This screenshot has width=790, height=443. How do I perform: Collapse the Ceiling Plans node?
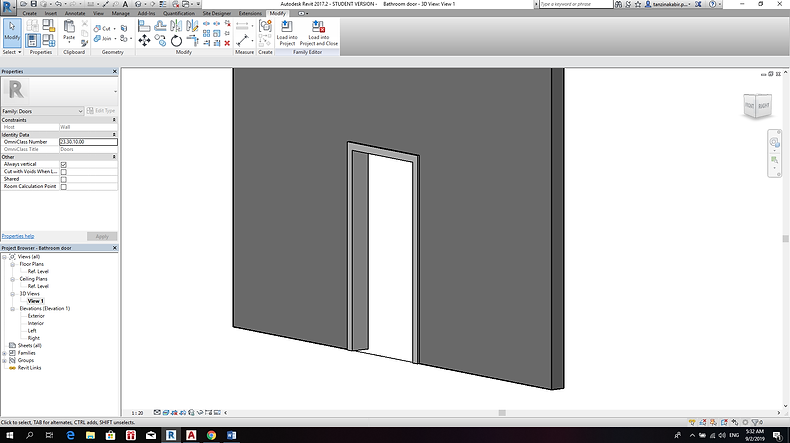(x=13, y=279)
